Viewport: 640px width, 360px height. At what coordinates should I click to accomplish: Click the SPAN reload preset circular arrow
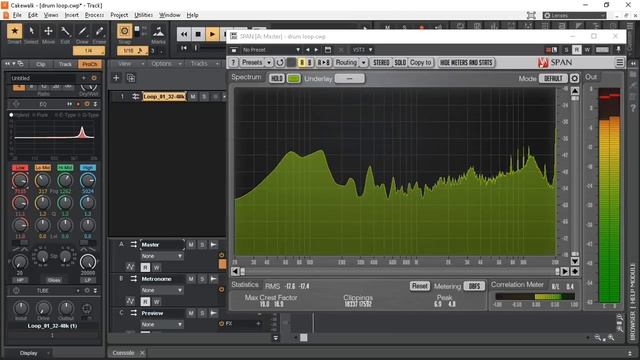(280, 62)
